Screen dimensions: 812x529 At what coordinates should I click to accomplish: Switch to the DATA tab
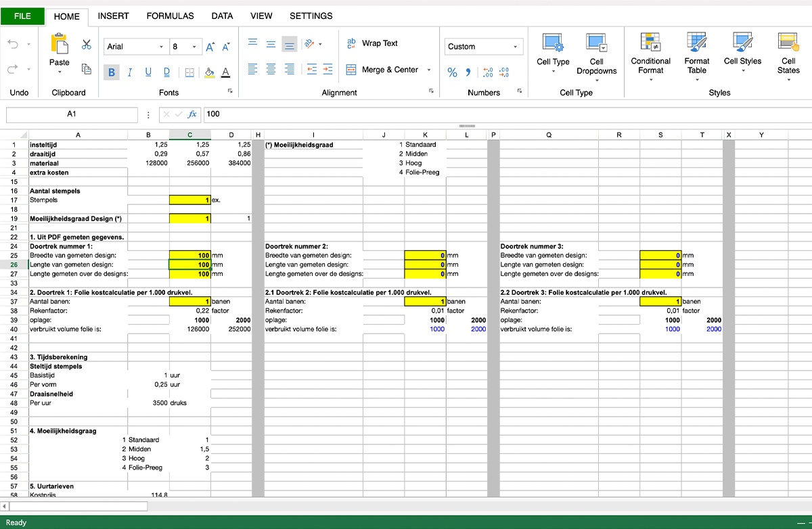222,16
